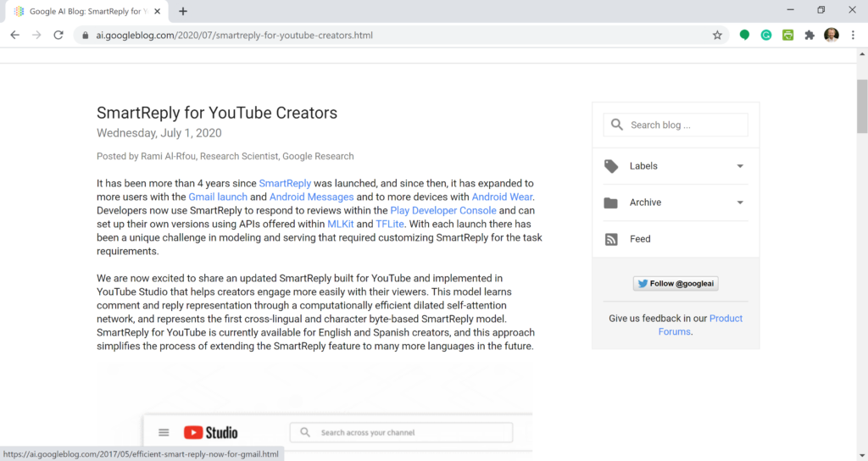
Task: Minimize the Chrome window
Action: point(791,10)
